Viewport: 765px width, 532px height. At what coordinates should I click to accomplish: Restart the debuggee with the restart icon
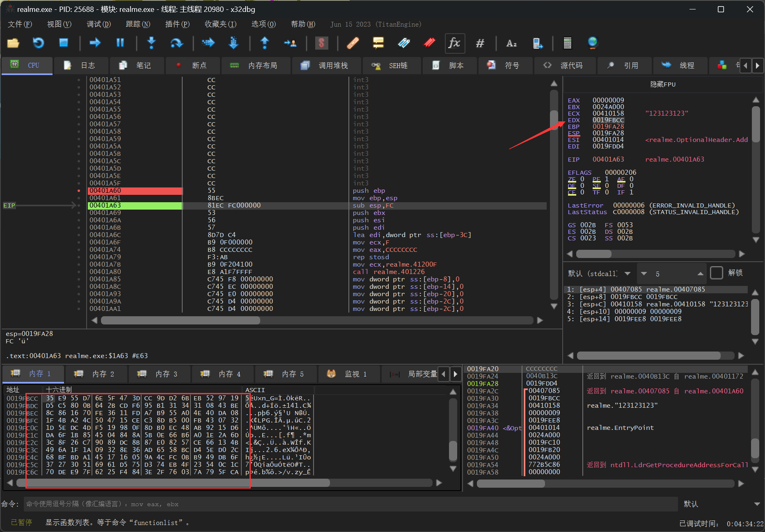coord(39,43)
